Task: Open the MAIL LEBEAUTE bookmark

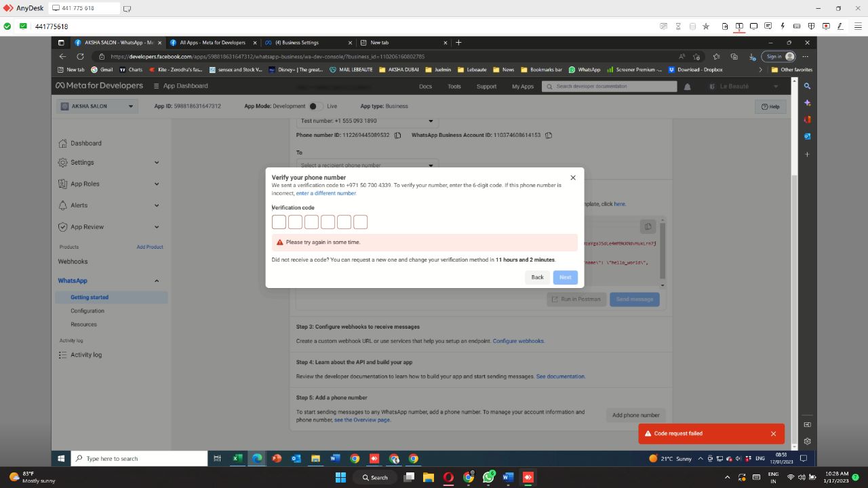Action: coord(351,69)
